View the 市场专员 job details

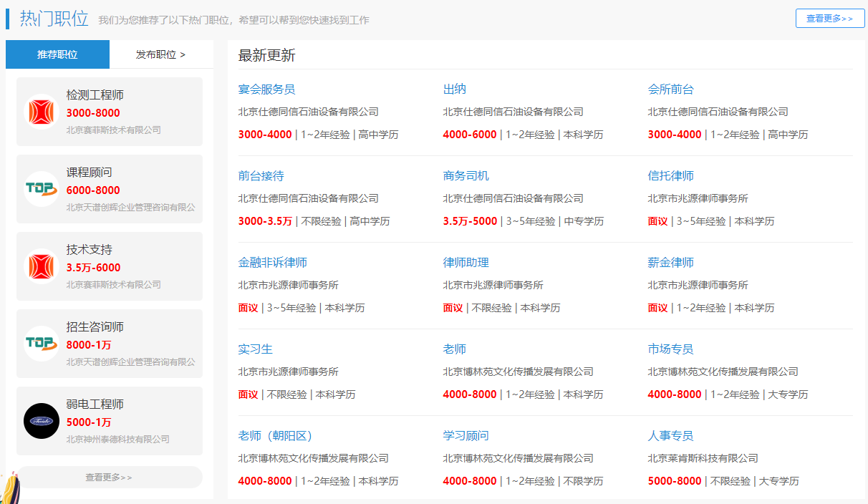click(x=670, y=349)
